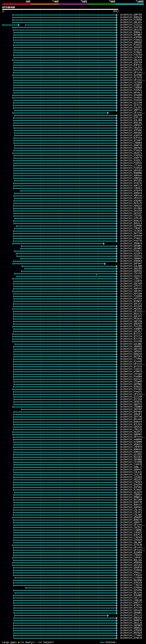Select the UniRef100_B9RAL0 label
Screen dimensions: 146x644
[131, 32]
